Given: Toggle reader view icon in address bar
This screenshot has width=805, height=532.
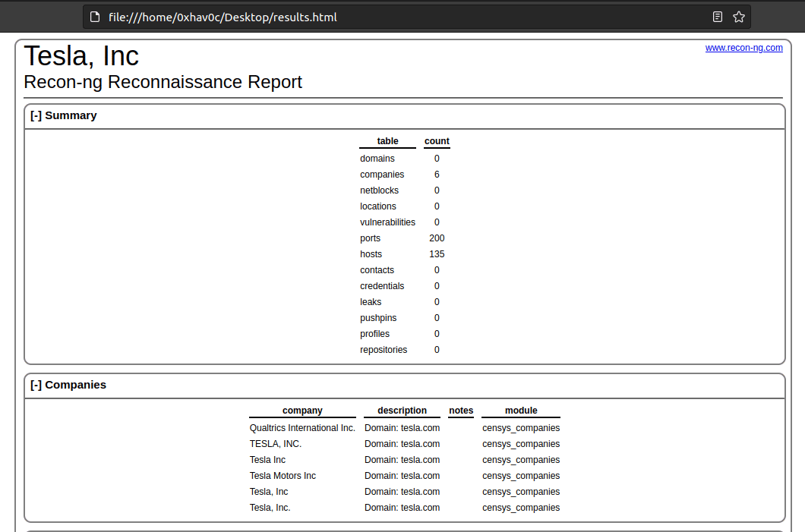Looking at the screenshot, I should [718, 17].
